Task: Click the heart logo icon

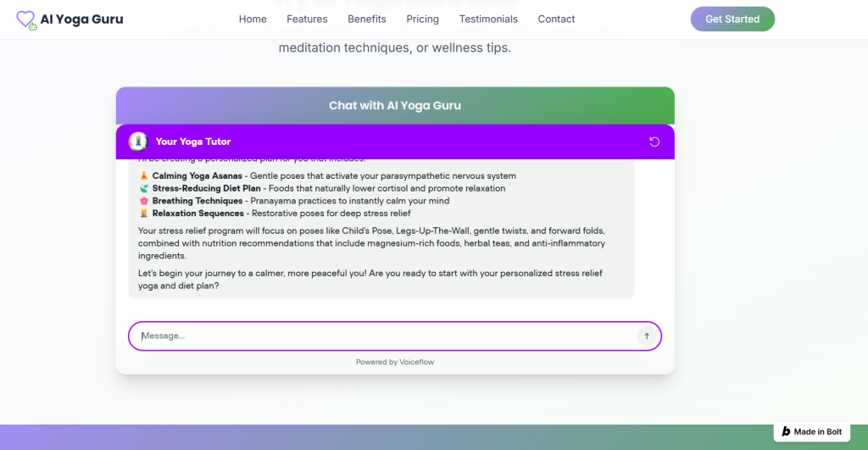Action: tap(27, 19)
